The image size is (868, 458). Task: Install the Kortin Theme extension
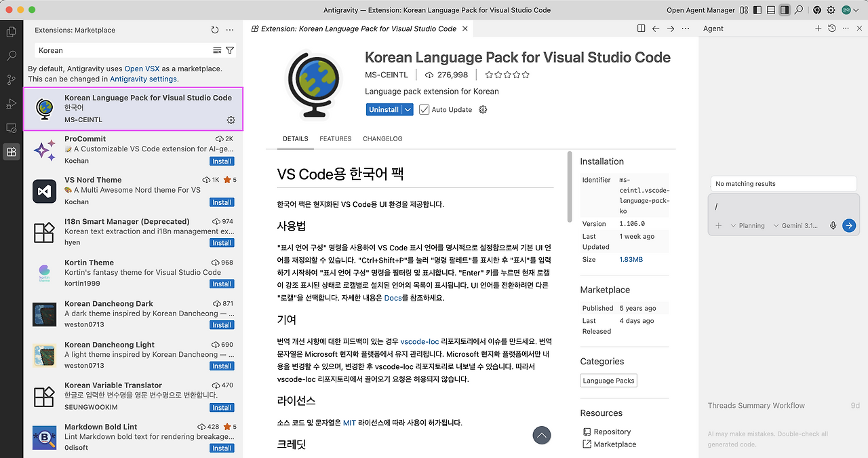pyautogui.click(x=222, y=284)
